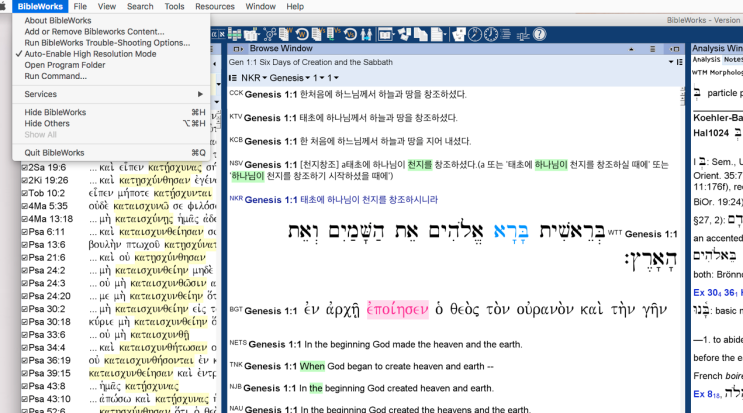Click the circular arrow W icon

(x=302, y=34)
